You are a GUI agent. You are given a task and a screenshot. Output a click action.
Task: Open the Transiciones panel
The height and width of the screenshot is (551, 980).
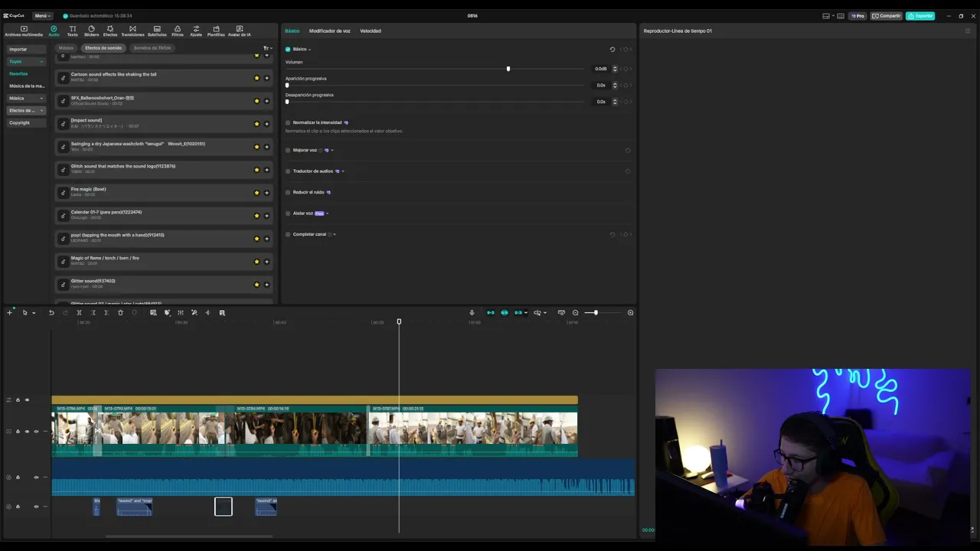point(132,31)
